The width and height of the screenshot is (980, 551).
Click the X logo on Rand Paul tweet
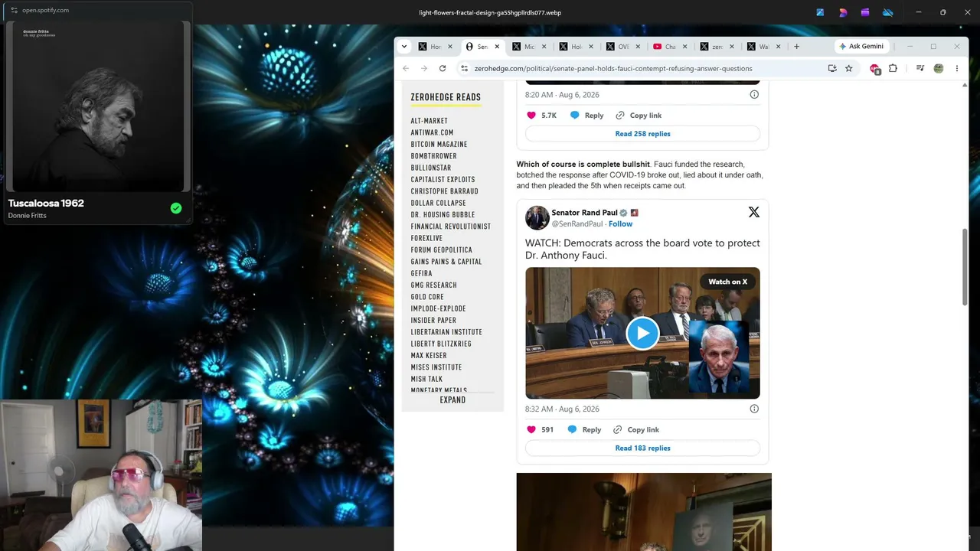754,212
